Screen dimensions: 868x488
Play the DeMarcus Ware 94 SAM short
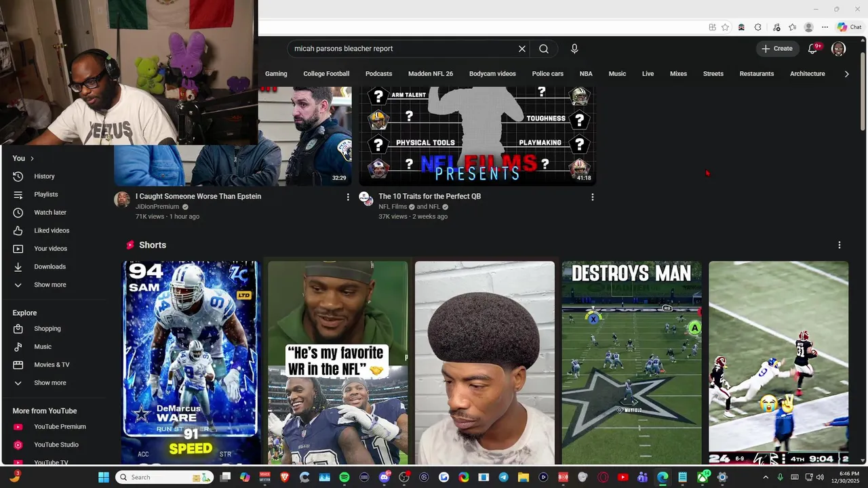191,363
